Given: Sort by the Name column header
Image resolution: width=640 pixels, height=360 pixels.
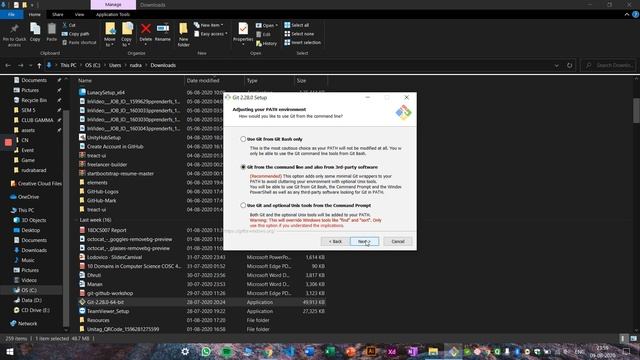Looking at the screenshot, I should pyautogui.click(x=85, y=81).
